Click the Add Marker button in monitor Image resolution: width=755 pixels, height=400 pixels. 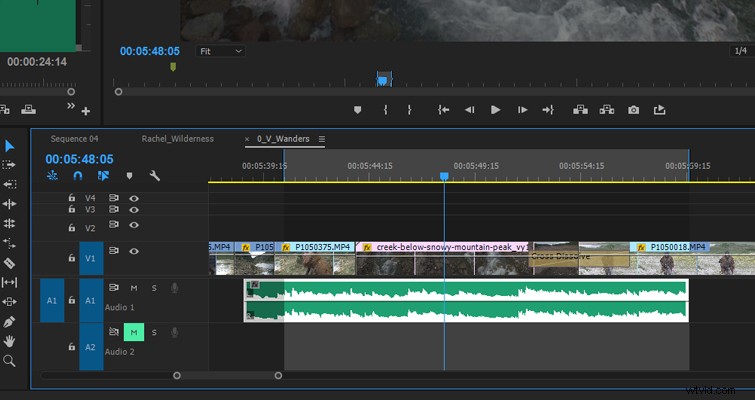pos(357,110)
